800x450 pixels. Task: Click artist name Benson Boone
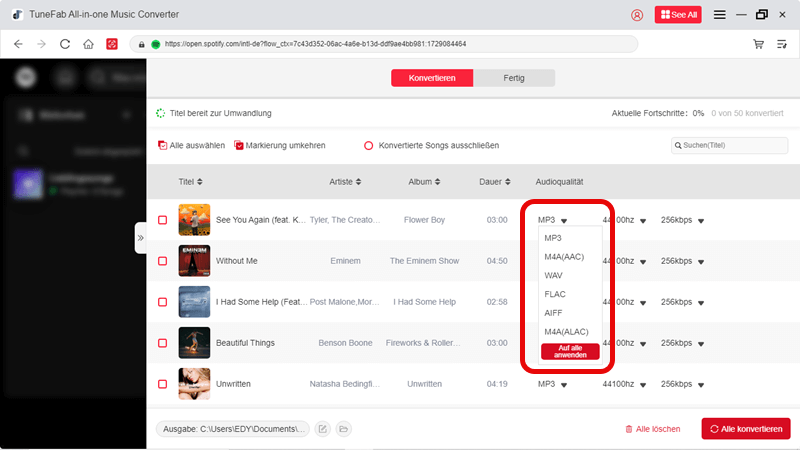click(345, 343)
